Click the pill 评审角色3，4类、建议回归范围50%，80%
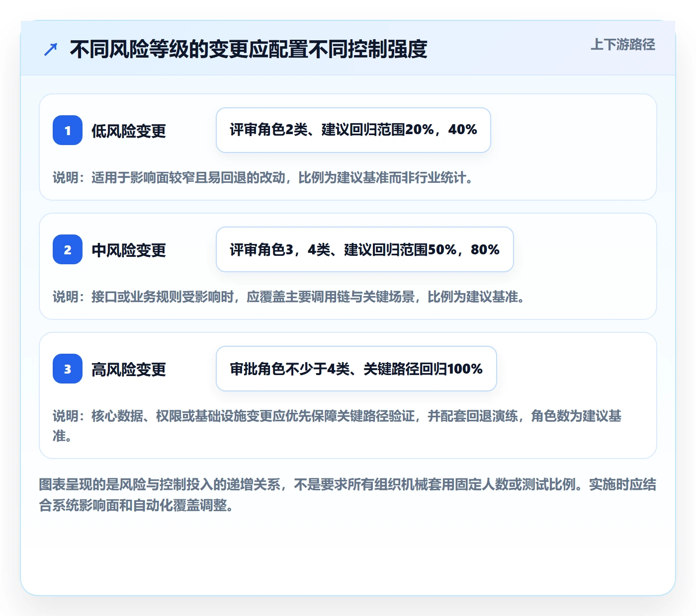The width and height of the screenshot is (696, 616). (365, 249)
